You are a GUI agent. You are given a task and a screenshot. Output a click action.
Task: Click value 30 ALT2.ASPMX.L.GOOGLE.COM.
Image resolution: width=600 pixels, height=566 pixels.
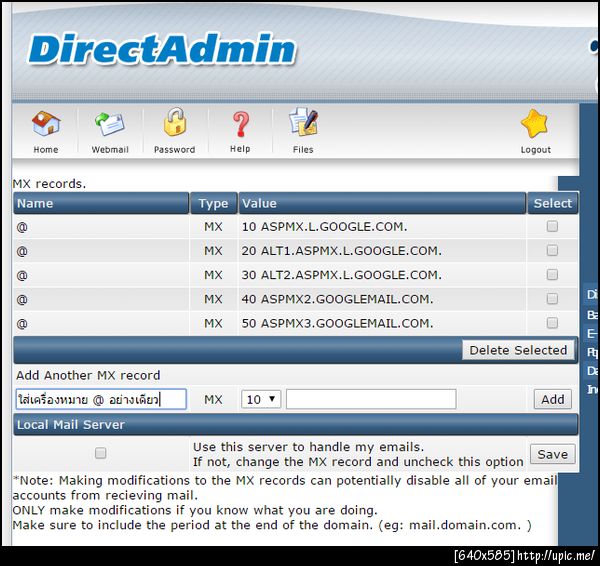341,275
